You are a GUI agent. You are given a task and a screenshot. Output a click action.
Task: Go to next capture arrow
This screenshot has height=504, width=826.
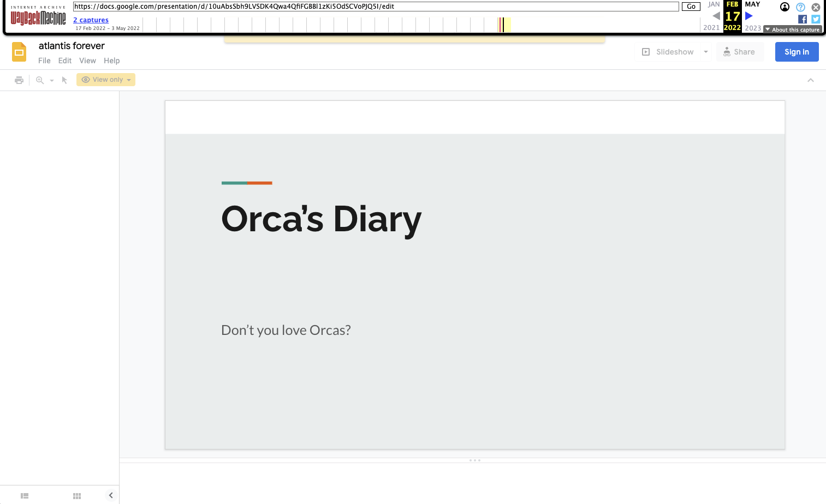pos(749,16)
